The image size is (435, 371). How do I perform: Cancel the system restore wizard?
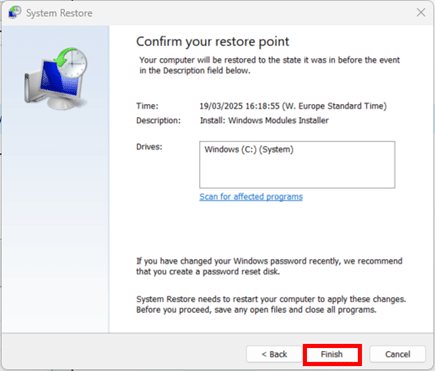click(x=397, y=354)
